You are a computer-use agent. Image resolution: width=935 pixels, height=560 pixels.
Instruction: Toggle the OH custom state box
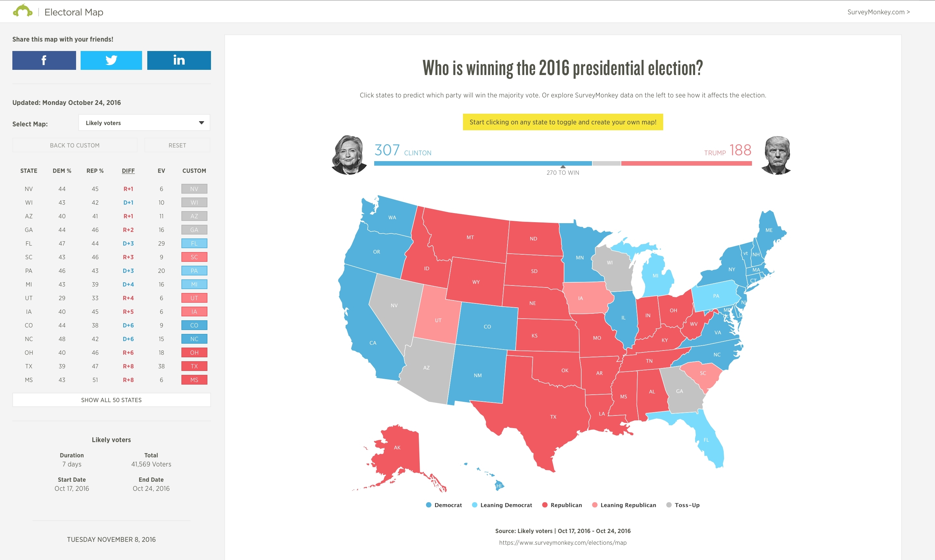(x=194, y=352)
